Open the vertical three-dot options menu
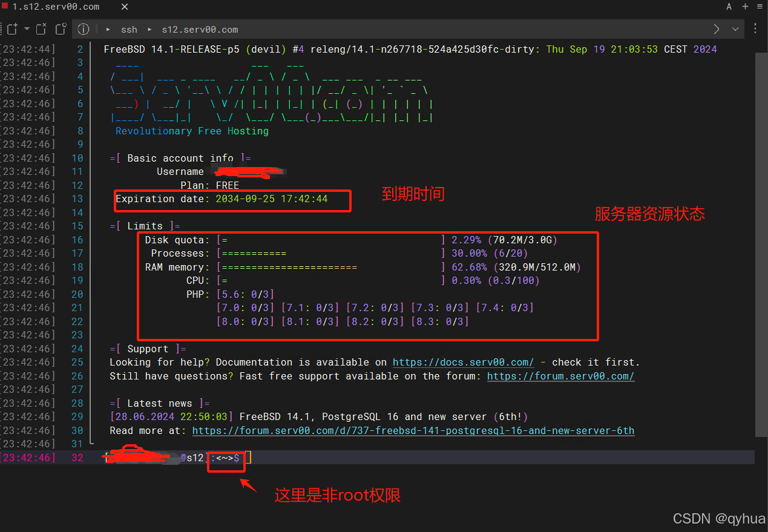The width and height of the screenshot is (768, 532). tap(755, 29)
